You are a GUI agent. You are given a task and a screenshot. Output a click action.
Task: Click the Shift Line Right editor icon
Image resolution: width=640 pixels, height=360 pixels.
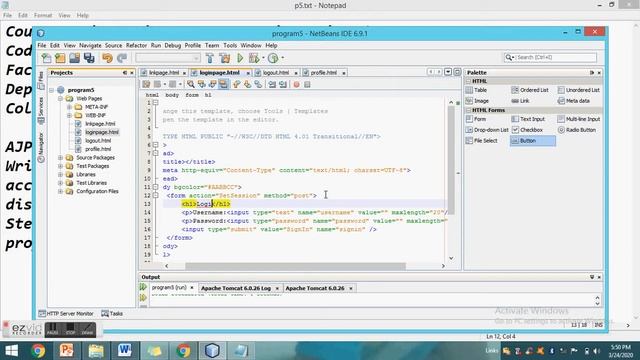282,84
